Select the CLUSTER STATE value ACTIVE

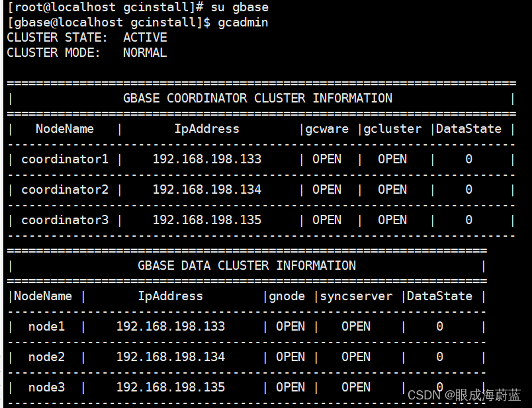click(x=145, y=37)
